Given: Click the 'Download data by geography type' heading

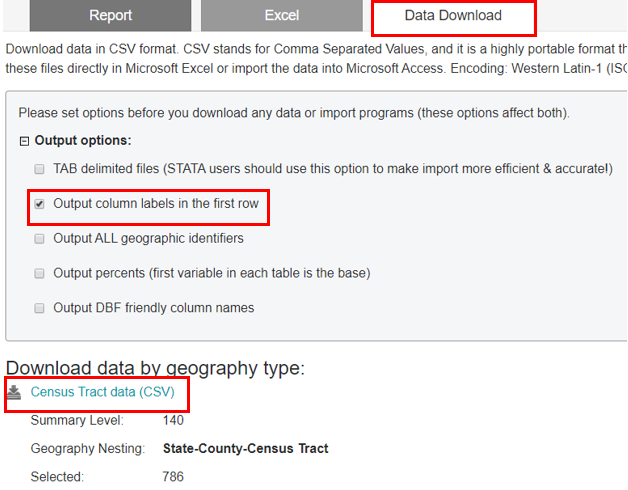Looking at the screenshot, I should click(155, 367).
